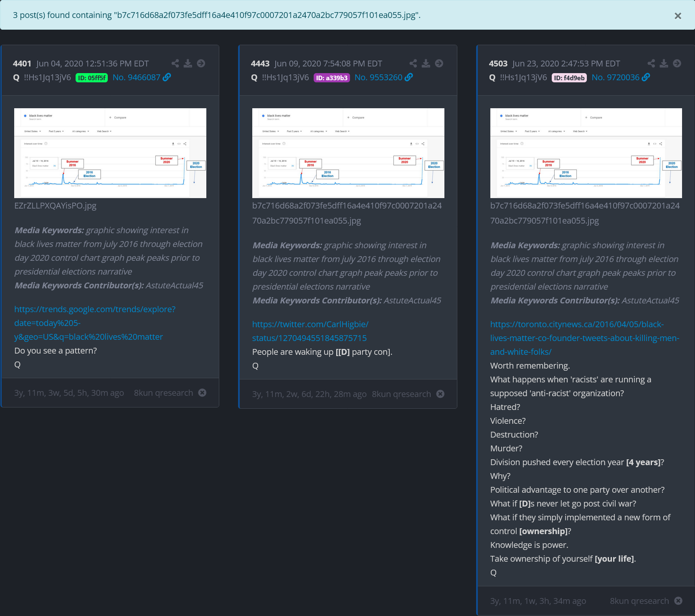The width and height of the screenshot is (695, 616).
Task: Click contributor AstuteActual45 in post 4503
Action: coord(650,300)
